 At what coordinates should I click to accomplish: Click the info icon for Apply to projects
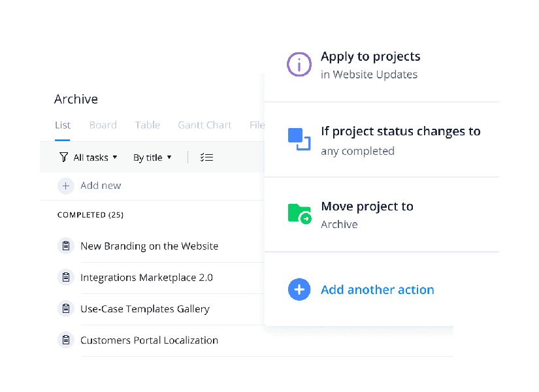[299, 64]
